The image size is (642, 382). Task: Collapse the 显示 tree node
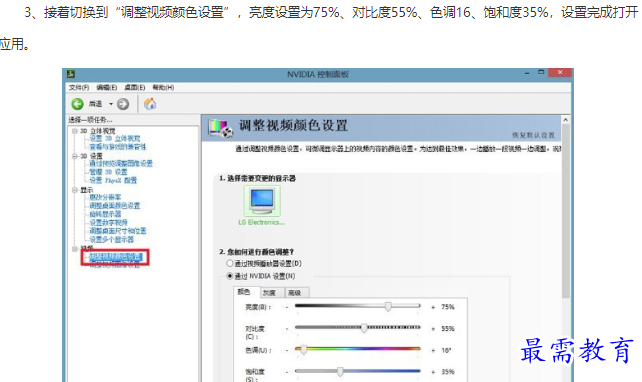click(x=75, y=190)
